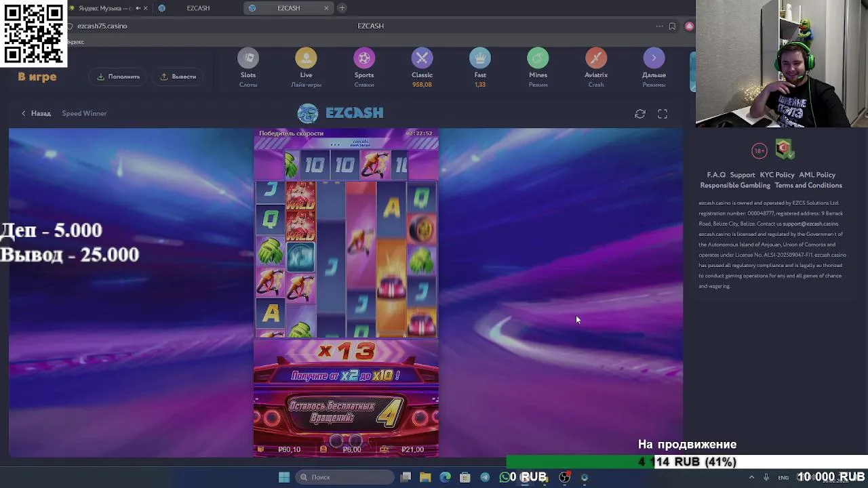Image resolution: width=868 pixels, height=488 pixels.
Task: Open the browser profile avatar
Action: pyautogui.click(x=689, y=26)
